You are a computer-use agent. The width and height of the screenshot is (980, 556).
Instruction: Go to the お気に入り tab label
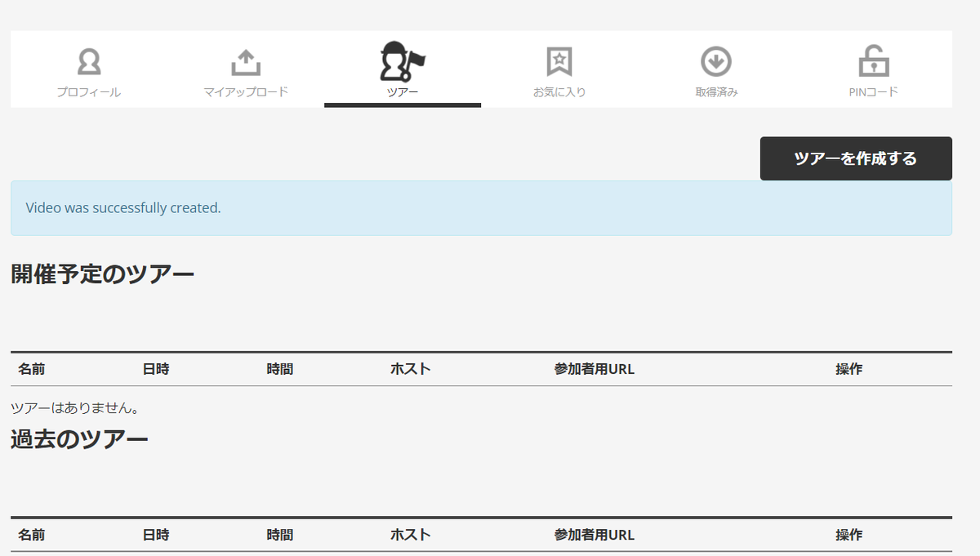559,92
